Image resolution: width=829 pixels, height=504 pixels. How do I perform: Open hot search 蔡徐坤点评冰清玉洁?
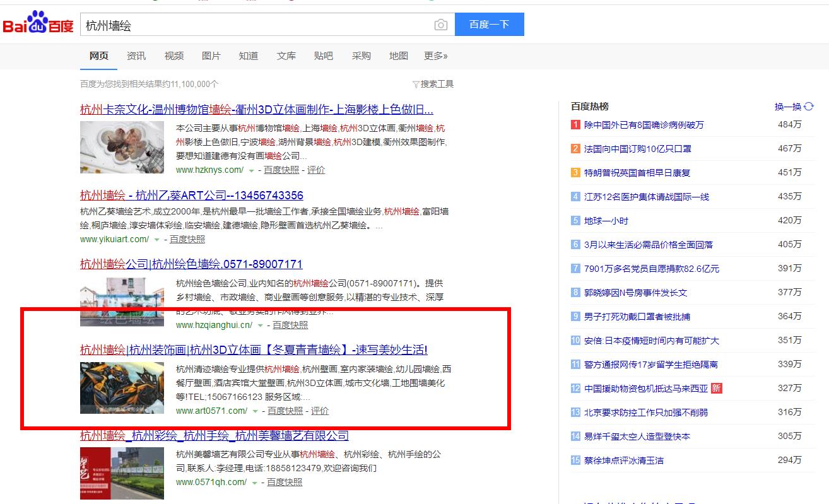pos(624,460)
